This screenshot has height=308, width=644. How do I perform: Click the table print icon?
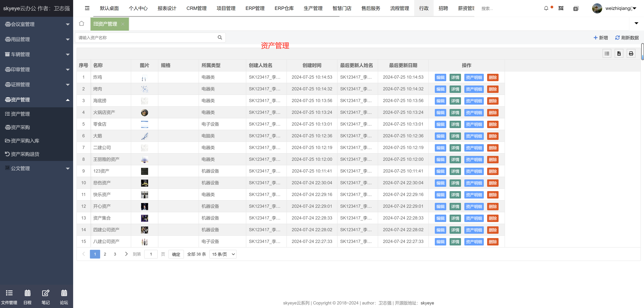pyautogui.click(x=631, y=53)
